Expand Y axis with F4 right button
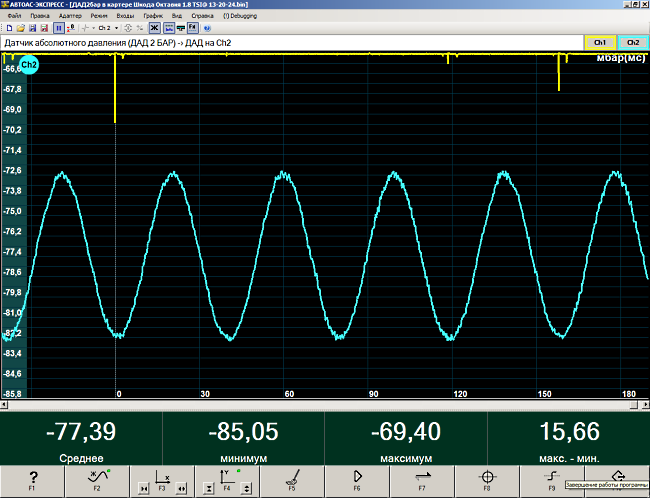The image size is (650, 498). (246, 488)
